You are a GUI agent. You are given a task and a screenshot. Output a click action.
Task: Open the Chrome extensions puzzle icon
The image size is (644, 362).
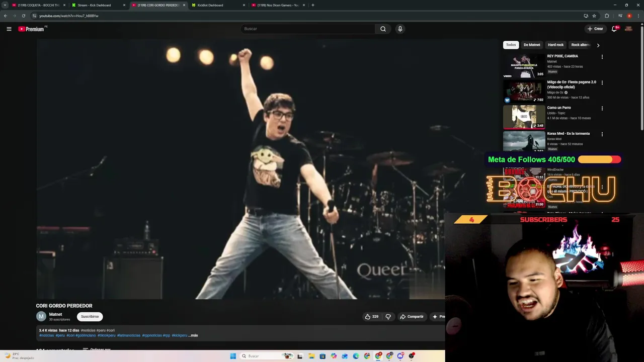(x=607, y=16)
